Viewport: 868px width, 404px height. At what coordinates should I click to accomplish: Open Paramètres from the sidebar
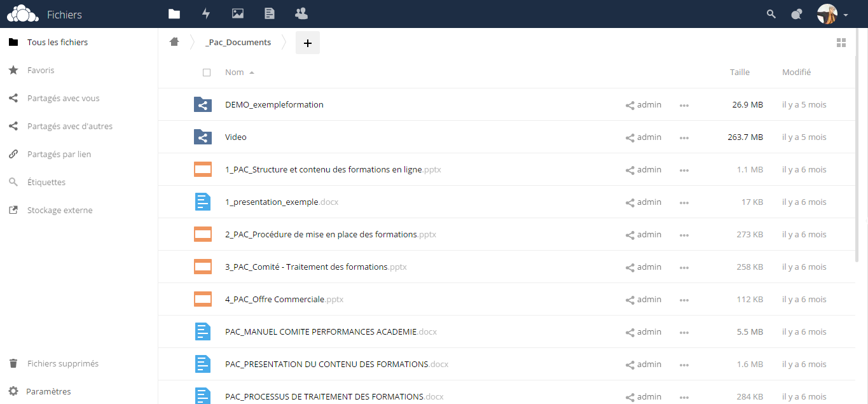49,391
